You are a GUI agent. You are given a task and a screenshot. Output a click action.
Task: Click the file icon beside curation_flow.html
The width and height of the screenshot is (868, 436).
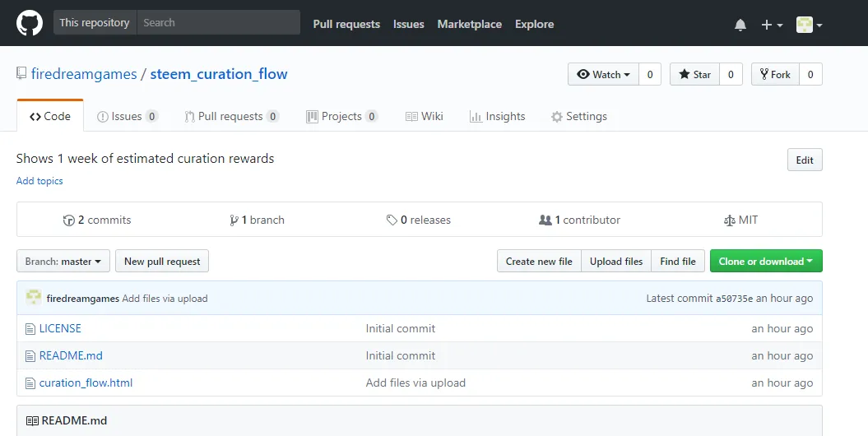(30, 383)
